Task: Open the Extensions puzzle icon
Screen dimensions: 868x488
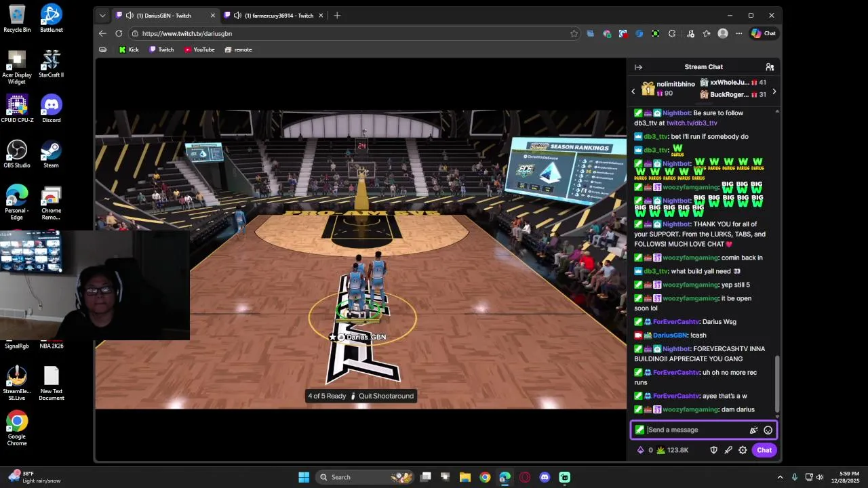Action: 672,33
